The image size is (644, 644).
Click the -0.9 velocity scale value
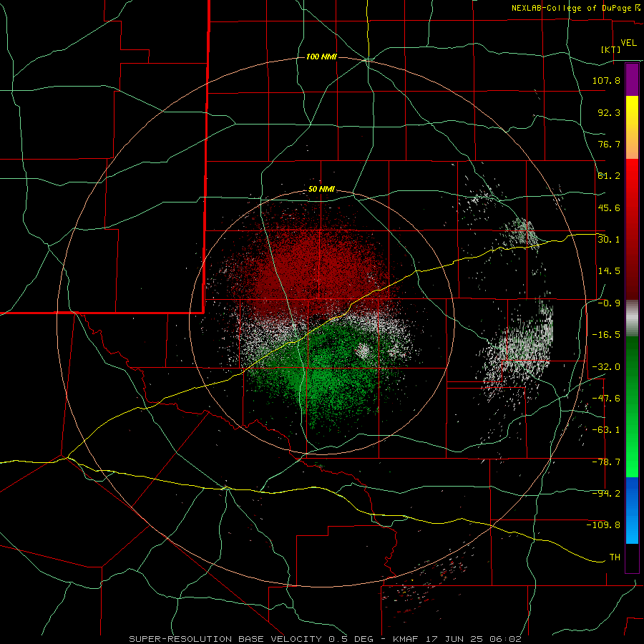[x=609, y=303]
